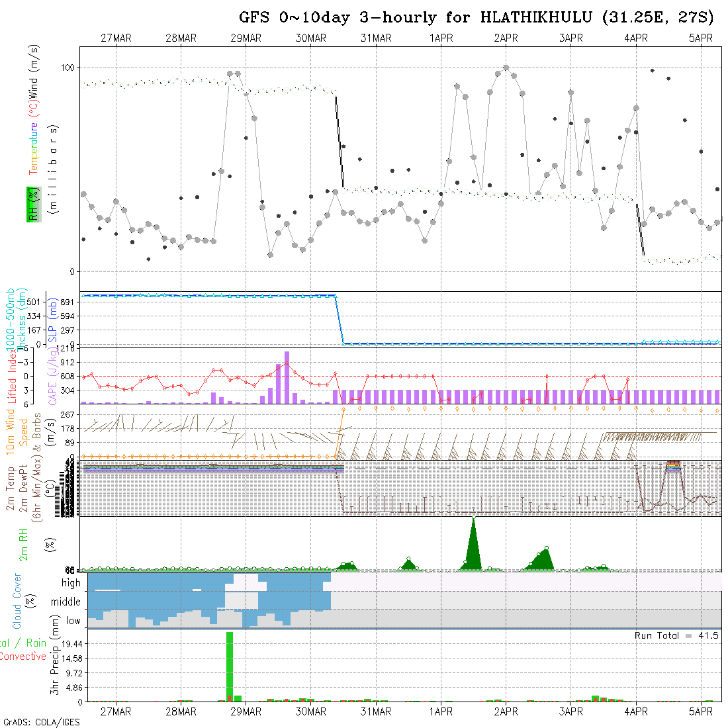The image size is (728, 728).
Task: Click the 5APR label on top axis
Action: tap(701, 38)
